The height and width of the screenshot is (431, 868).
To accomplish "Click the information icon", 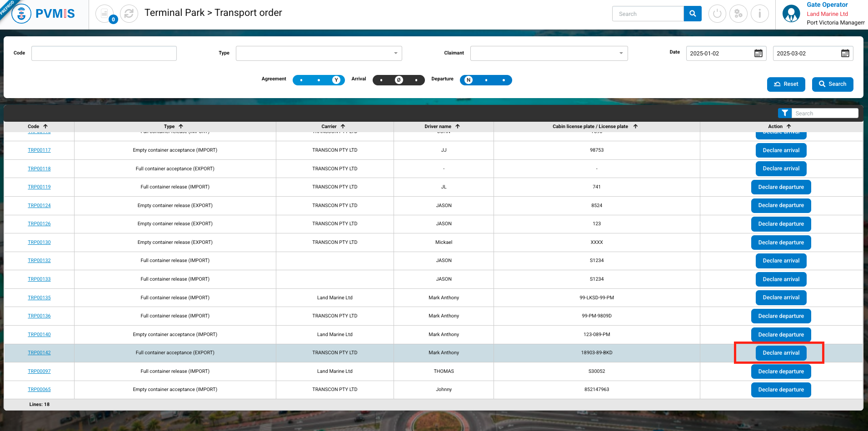I will tap(759, 14).
